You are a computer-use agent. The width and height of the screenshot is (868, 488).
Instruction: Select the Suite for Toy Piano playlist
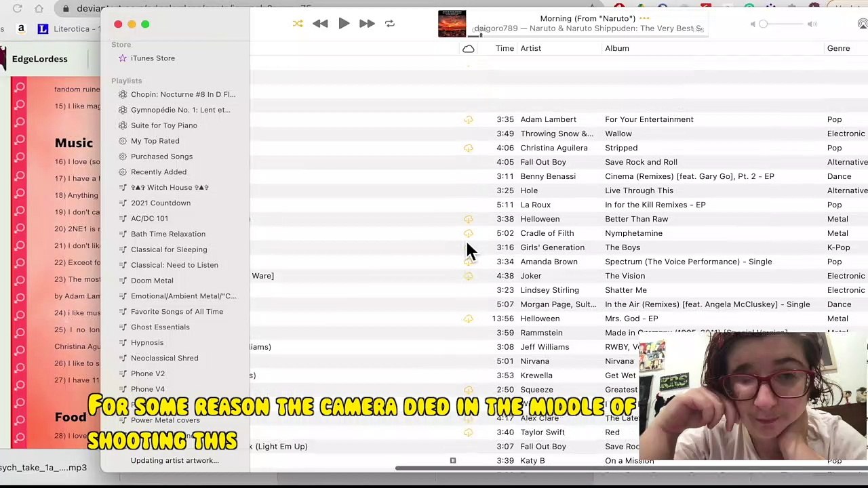coord(164,125)
